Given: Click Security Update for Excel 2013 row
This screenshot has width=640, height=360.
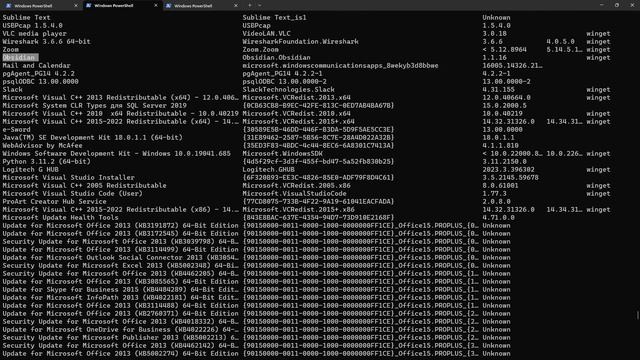Looking at the screenshot, I should tap(120, 265).
